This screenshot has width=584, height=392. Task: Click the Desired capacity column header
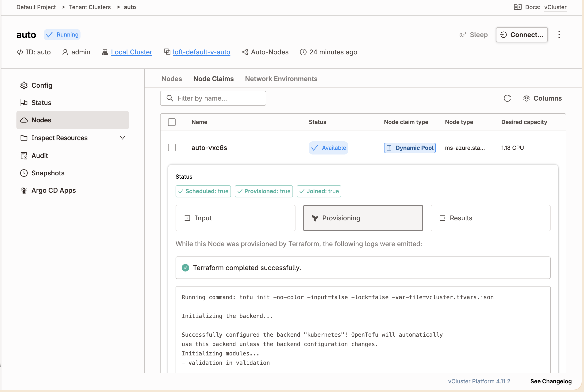pyautogui.click(x=524, y=122)
